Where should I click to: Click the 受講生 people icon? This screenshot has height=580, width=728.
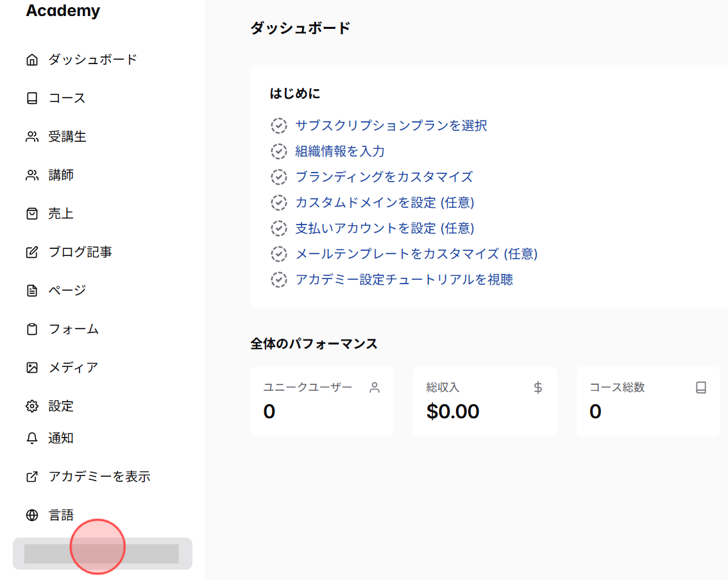31,136
